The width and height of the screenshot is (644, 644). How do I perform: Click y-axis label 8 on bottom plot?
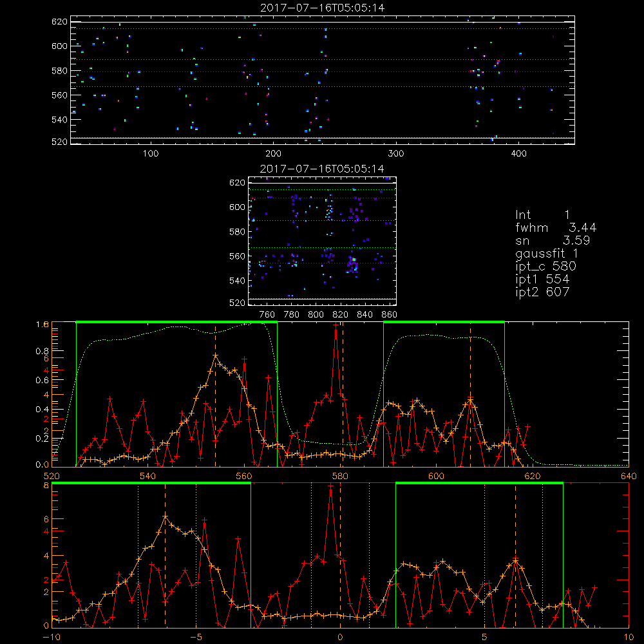point(46,486)
